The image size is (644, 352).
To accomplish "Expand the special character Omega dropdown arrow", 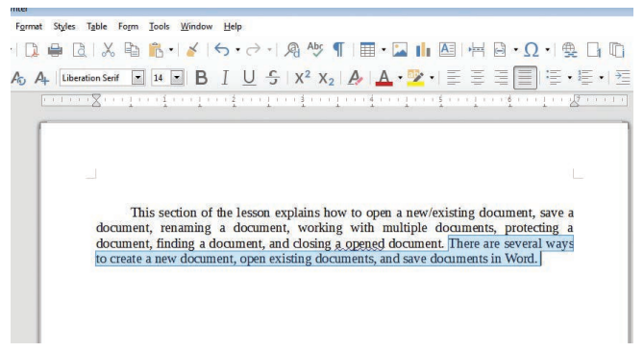I will [x=548, y=50].
